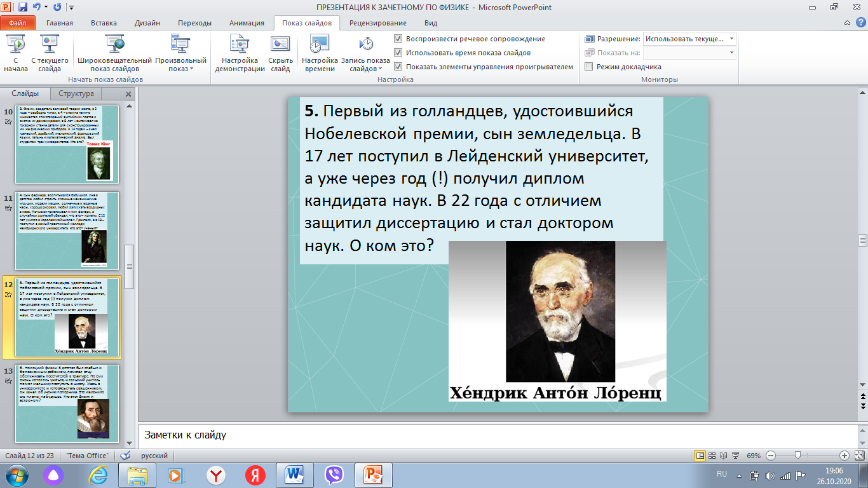Toggle Использовать время показа слайдов checkbox

tap(398, 53)
